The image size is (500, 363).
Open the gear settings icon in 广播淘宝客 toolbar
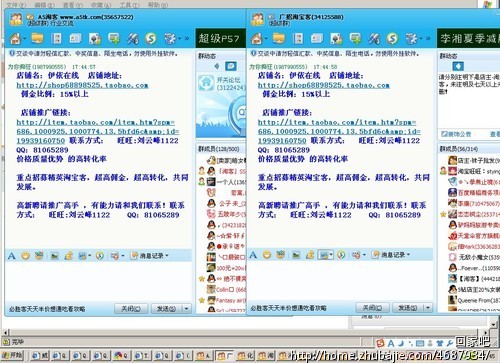[x=411, y=39]
